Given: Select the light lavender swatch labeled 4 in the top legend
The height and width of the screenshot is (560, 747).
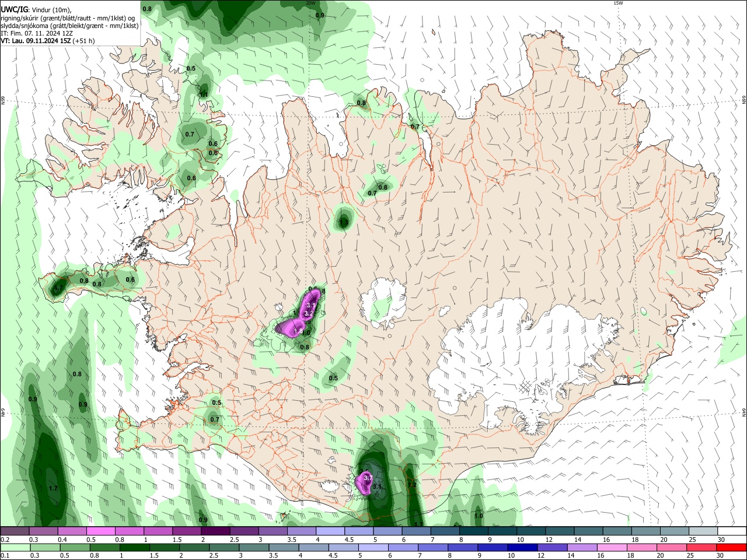Looking at the screenshot, I should (x=330, y=531).
